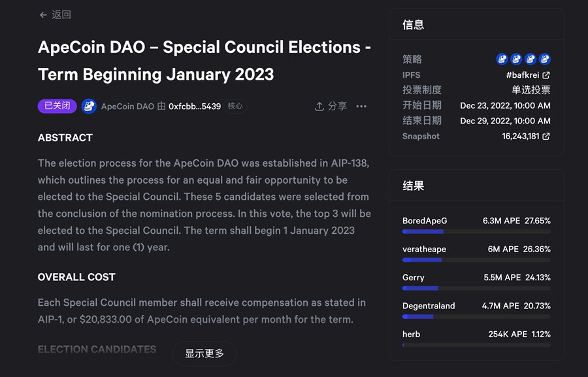Click the third strategy icon
This screenshot has width=588, height=377.
tap(530, 59)
